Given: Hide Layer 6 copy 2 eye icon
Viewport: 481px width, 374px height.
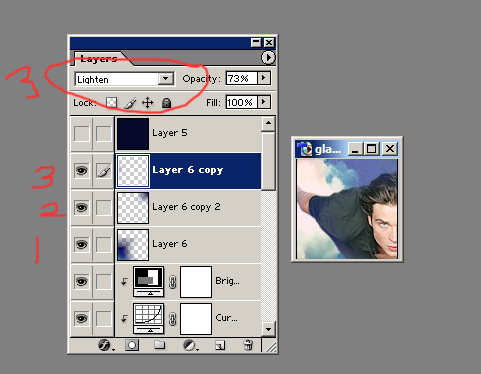Looking at the screenshot, I should coord(82,208).
